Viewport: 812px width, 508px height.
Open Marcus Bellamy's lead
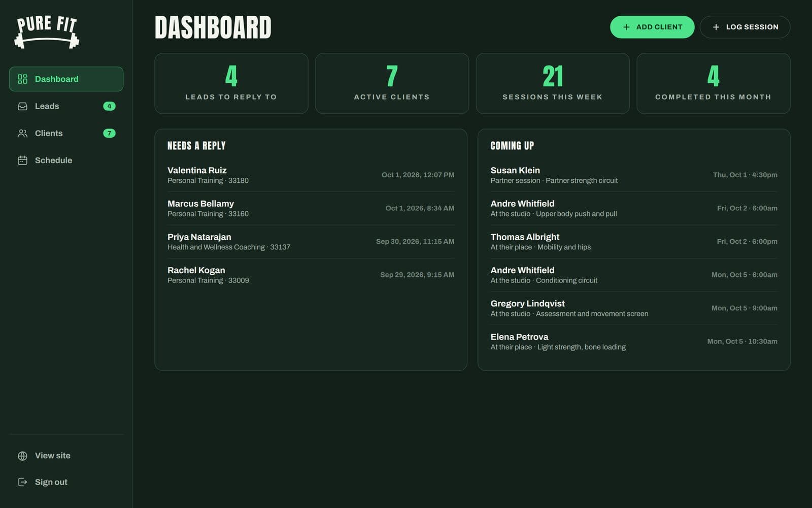point(311,208)
